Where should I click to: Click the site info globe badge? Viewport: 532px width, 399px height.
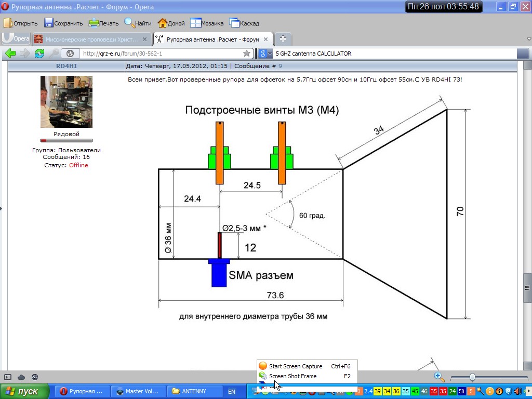click(x=70, y=54)
